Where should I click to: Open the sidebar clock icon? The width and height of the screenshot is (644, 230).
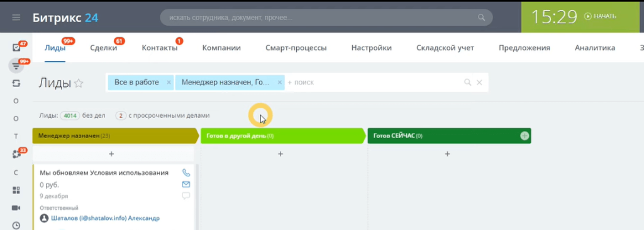point(16,226)
